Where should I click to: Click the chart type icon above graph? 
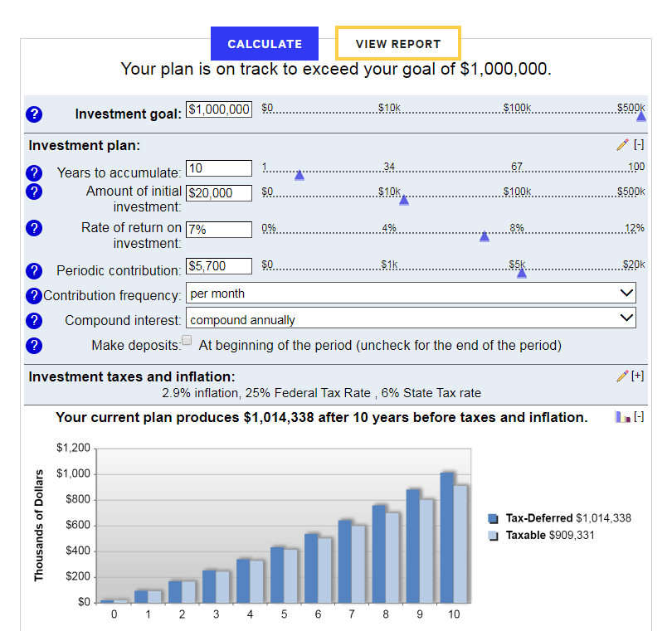pos(623,417)
